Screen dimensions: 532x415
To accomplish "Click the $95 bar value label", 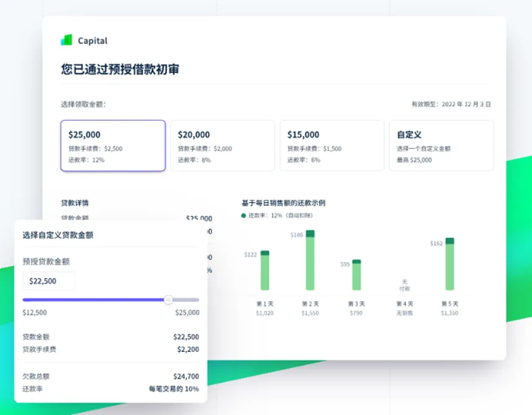I will point(345,265).
